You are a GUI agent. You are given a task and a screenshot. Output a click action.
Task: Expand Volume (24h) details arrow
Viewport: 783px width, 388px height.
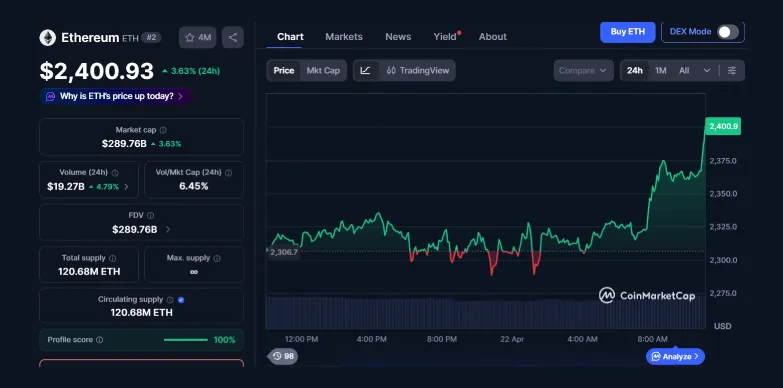126,187
